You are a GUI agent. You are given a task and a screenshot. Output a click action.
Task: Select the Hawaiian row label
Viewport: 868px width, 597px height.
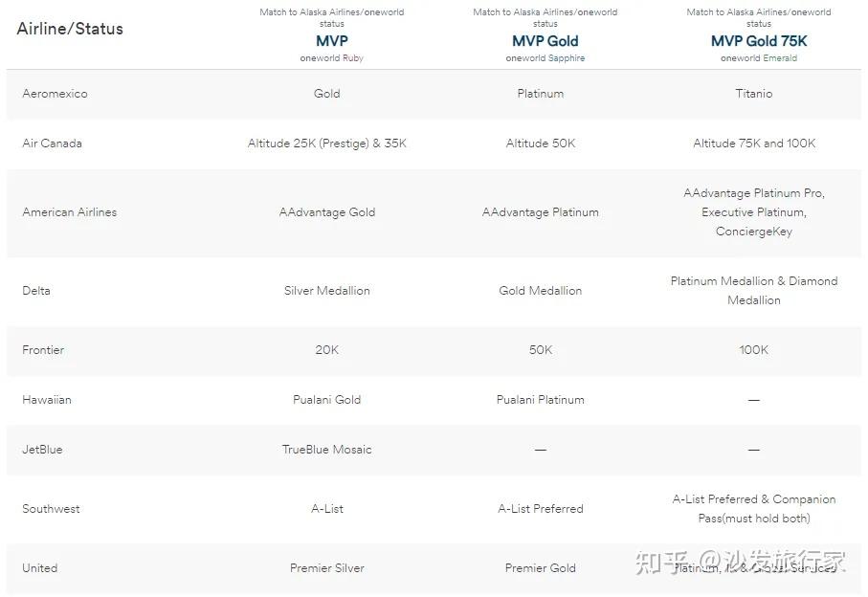tap(47, 400)
